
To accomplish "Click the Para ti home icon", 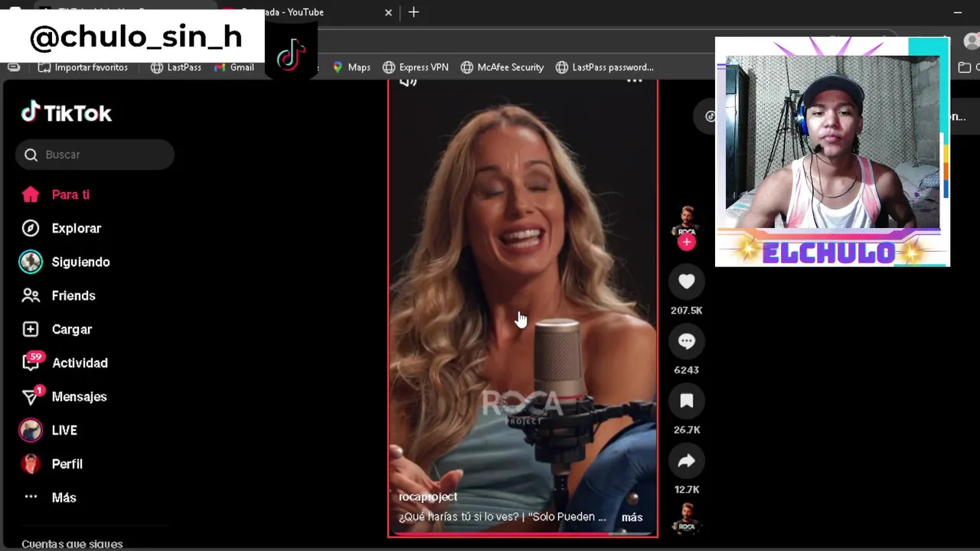I will [x=31, y=194].
